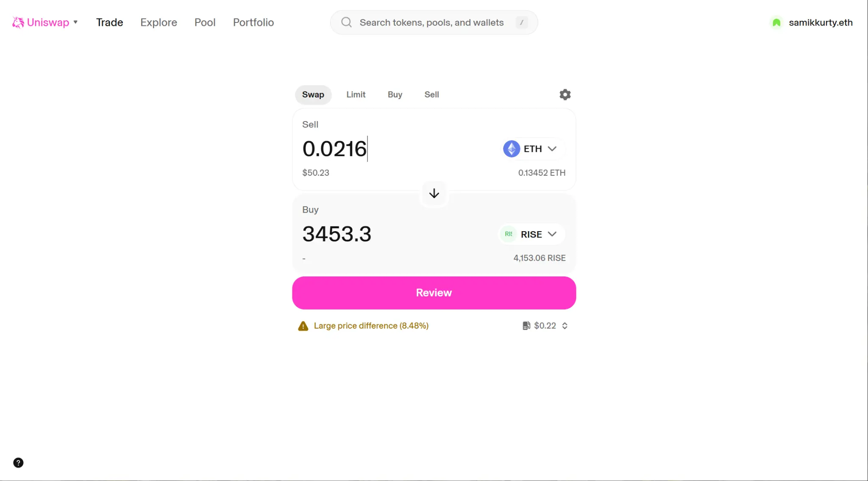Image resolution: width=868 pixels, height=481 pixels.
Task: Open the Explore page
Action: [x=159, y=22]
